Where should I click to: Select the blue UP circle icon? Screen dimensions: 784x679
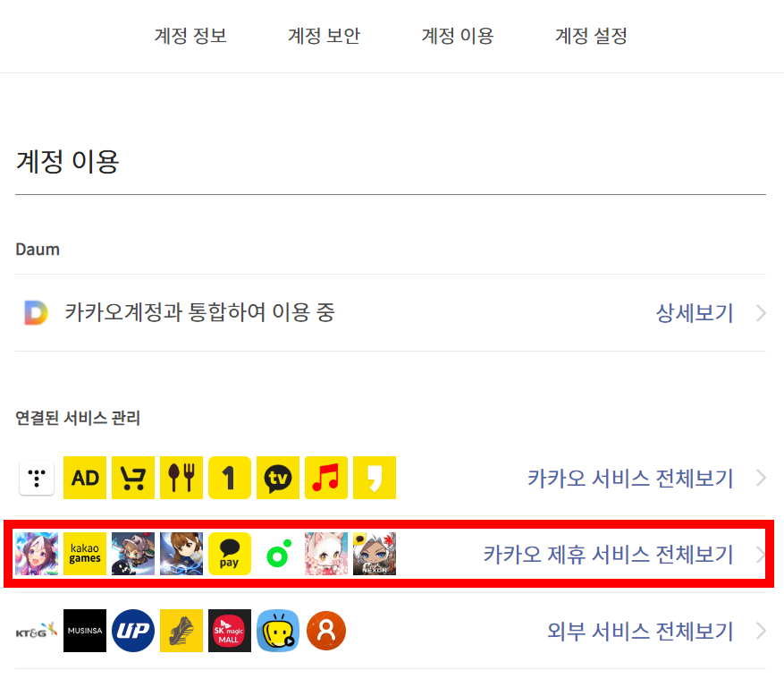click(133, 631)
